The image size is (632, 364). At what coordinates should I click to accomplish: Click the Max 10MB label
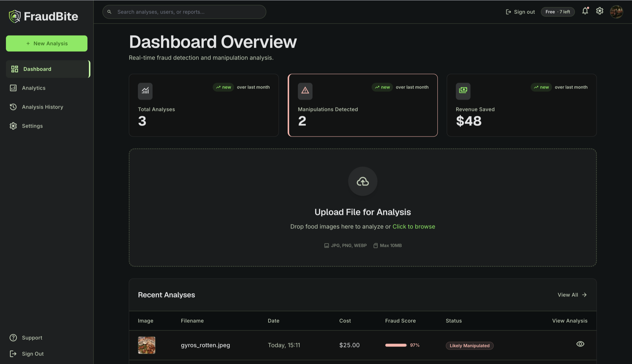387,246
